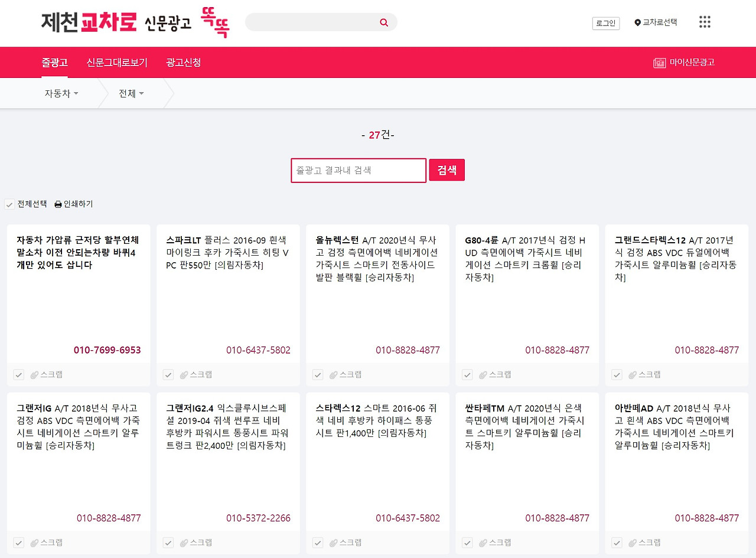The image size is (756, 558).
Task: Switch to the 신문그대로보기 tab
Action: pos(117,63)
